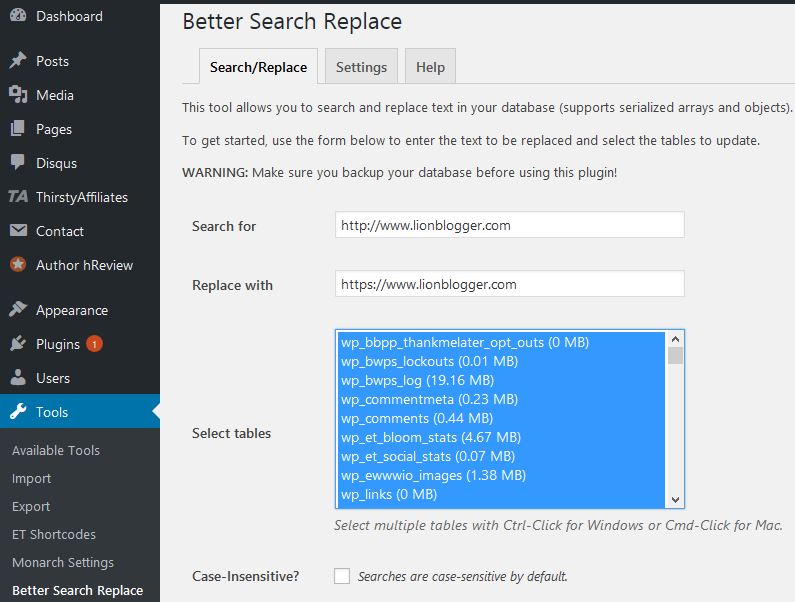Click the Pages icon in sidebar
Viewport: 795px width, 602px height.
18,129
